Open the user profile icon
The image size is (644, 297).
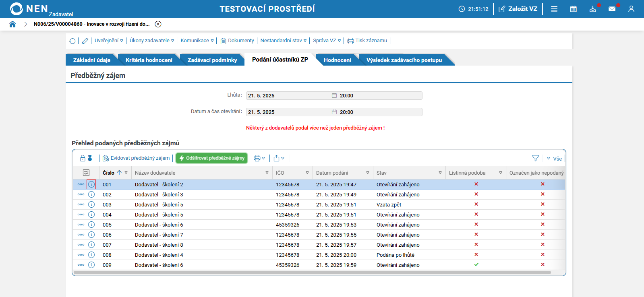point(631,9)
